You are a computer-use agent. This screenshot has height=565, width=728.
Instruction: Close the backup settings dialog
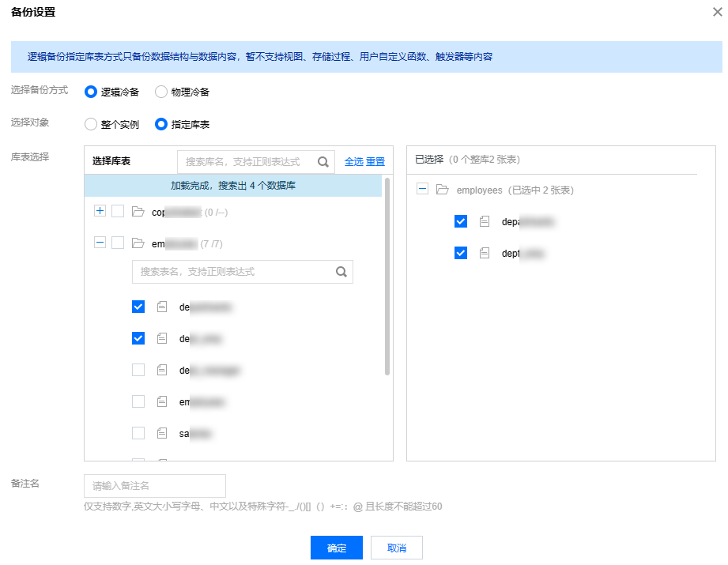pyautogui.click(x=716, y=12)
